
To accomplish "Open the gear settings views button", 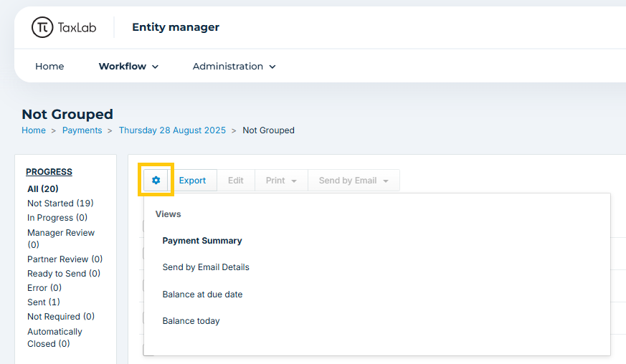I will [156, 181].
